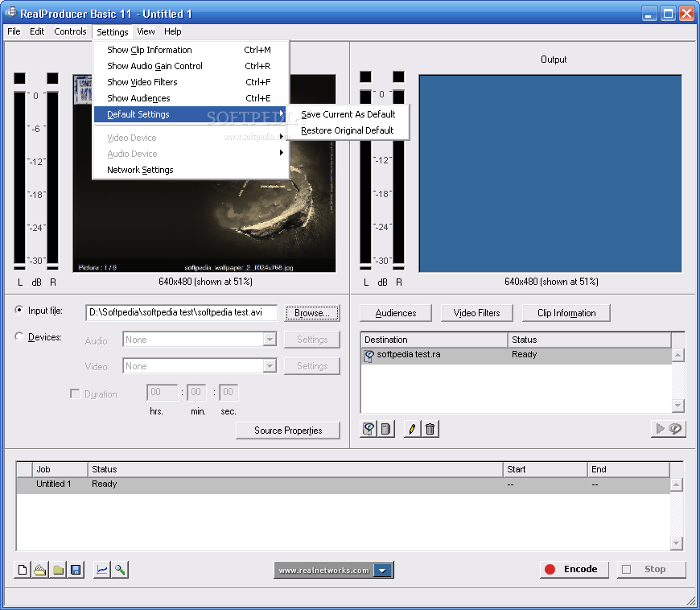Open the Video device dropdown
The width and height of the screenshot is (700, 610).
270,366
